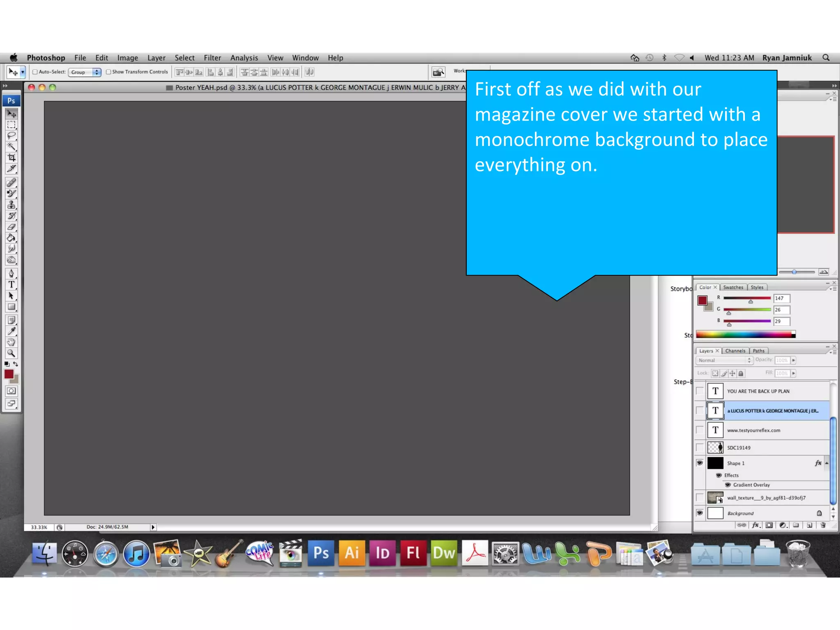Open the Filter menu
Viewport: 840px width, 630px height.
(212, 58)
